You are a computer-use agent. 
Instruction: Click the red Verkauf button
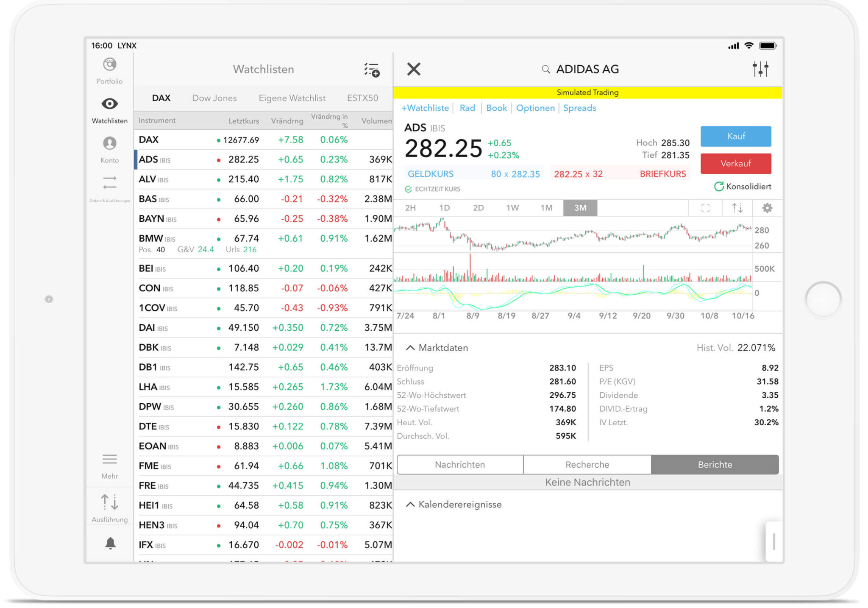coord(736,164)
